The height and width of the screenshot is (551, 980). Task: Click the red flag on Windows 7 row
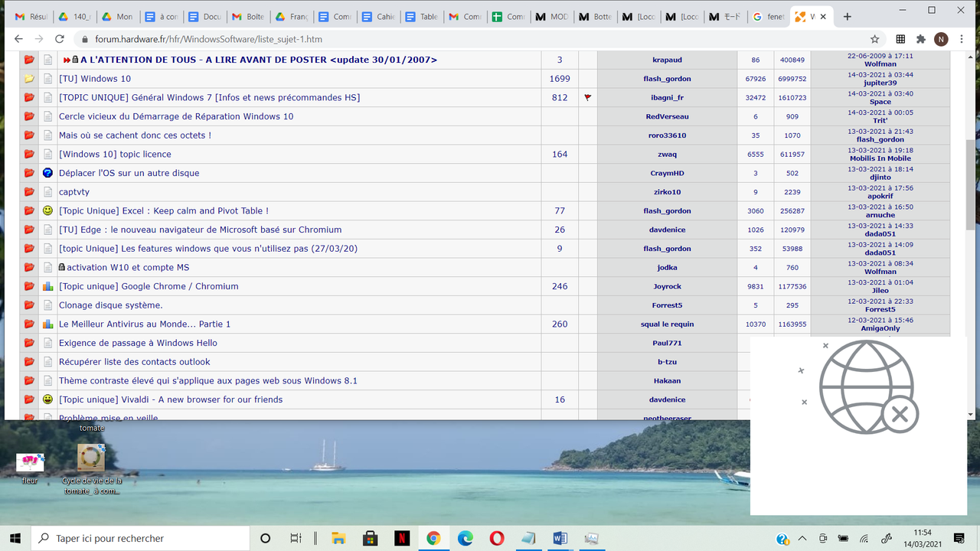pos(588,98)
